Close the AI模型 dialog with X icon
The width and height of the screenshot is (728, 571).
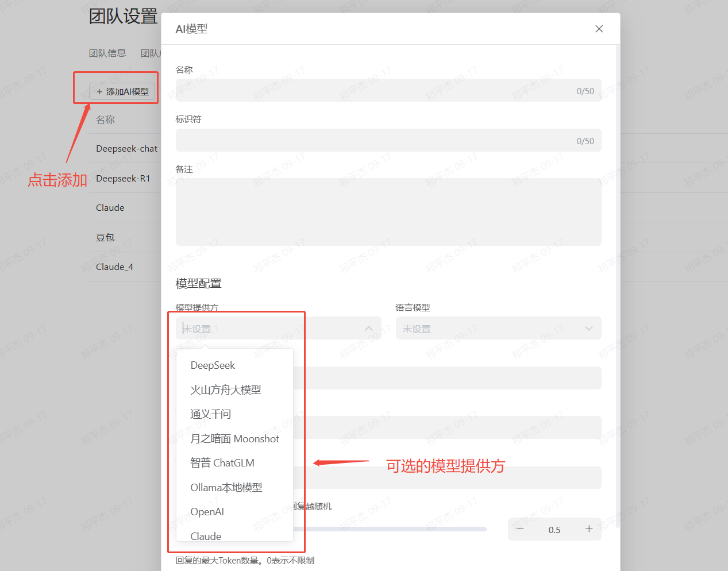point(599,29)
